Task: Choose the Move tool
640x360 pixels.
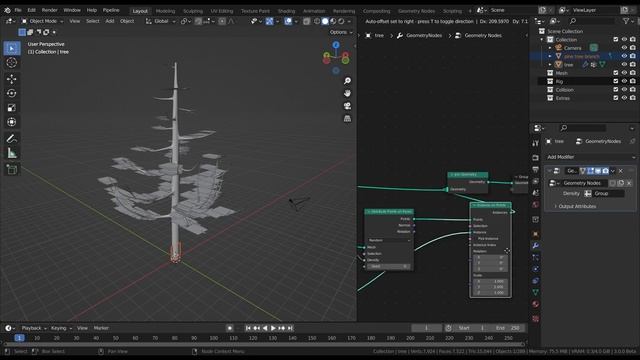Action: click(11, 79)
